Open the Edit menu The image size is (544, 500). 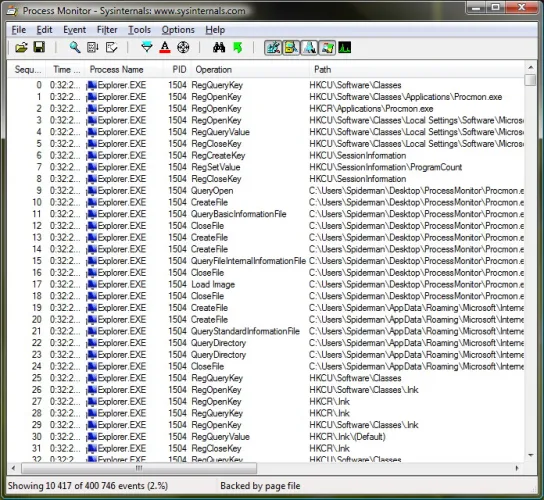pyautogui.click(x=44, y=30)
